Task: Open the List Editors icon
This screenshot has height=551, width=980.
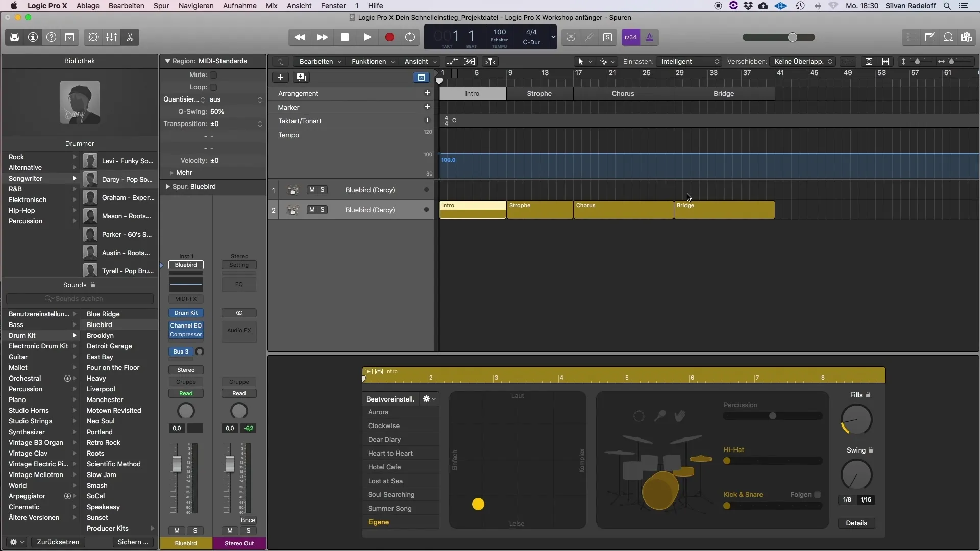Action: click(x=911, y=37)
